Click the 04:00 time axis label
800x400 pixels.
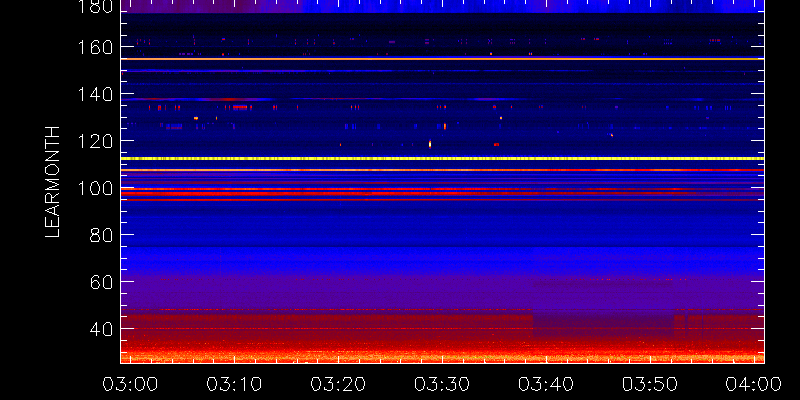pyautogui.click(x=754, y=383)
